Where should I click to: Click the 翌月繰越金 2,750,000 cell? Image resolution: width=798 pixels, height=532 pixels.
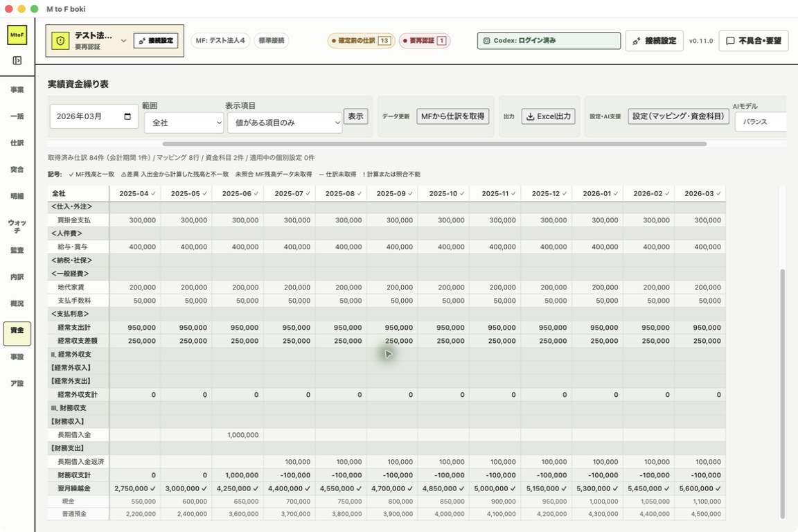(135, 488)
